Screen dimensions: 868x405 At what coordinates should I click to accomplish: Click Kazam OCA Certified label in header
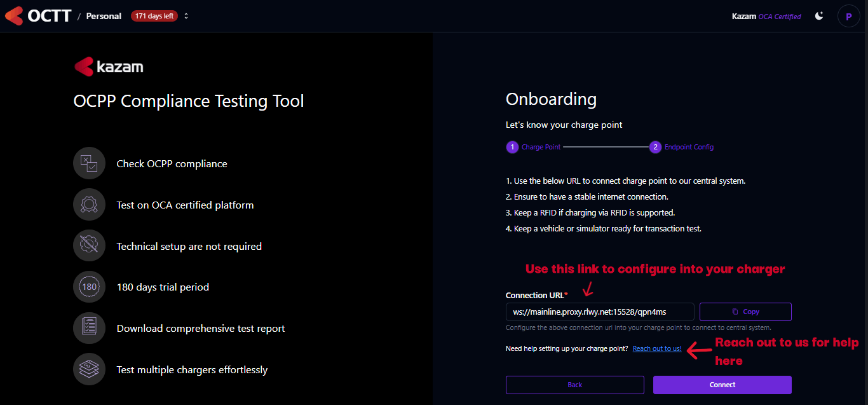pos(766,16)
